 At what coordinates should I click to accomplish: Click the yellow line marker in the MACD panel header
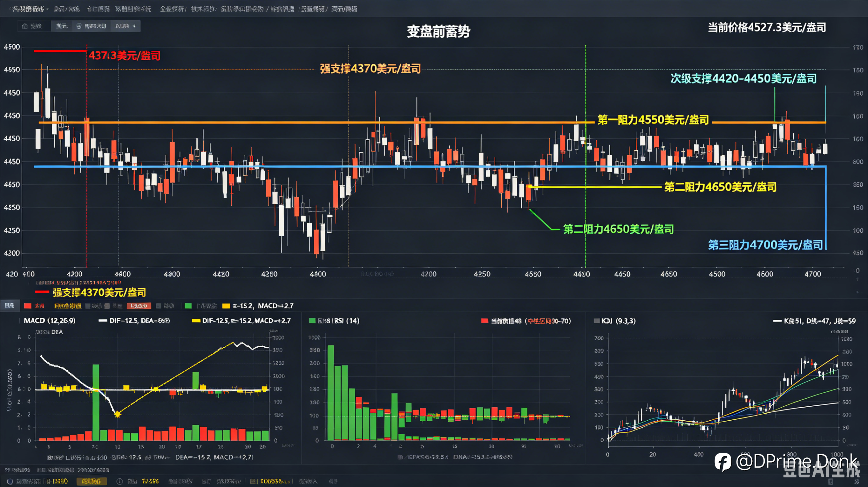click(196, 321)
